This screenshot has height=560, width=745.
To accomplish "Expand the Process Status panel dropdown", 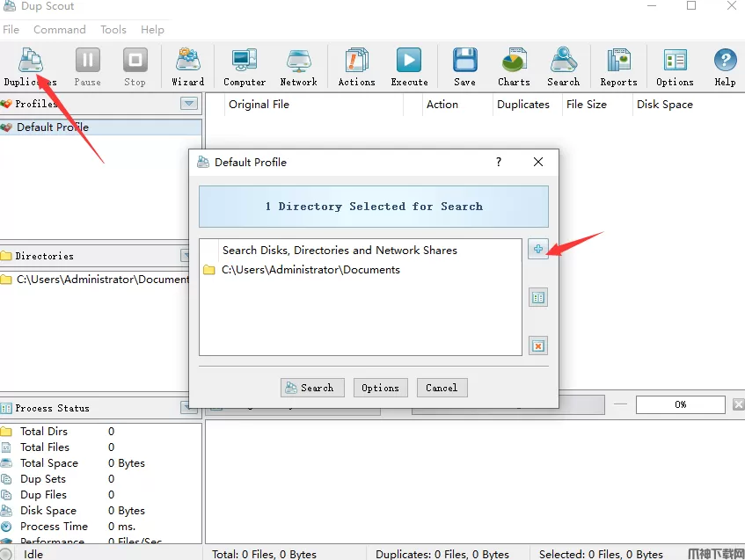I will [186, 408].
